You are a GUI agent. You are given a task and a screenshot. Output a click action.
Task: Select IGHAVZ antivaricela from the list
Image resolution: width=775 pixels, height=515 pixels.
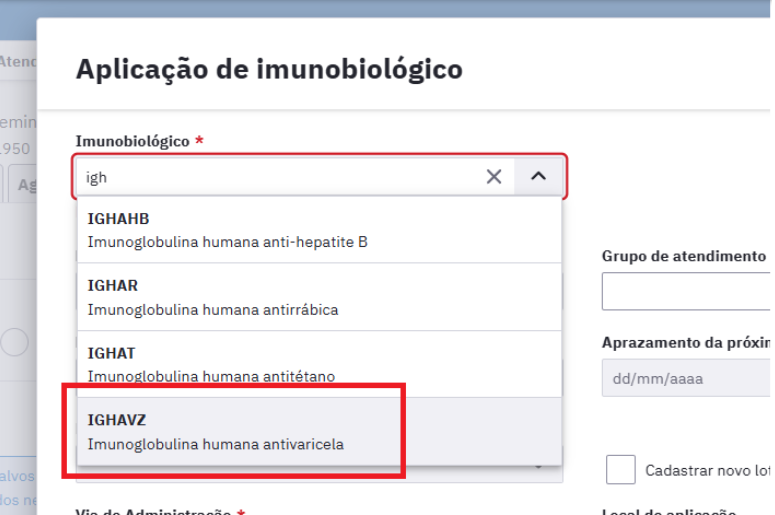[x=318, y=432]
